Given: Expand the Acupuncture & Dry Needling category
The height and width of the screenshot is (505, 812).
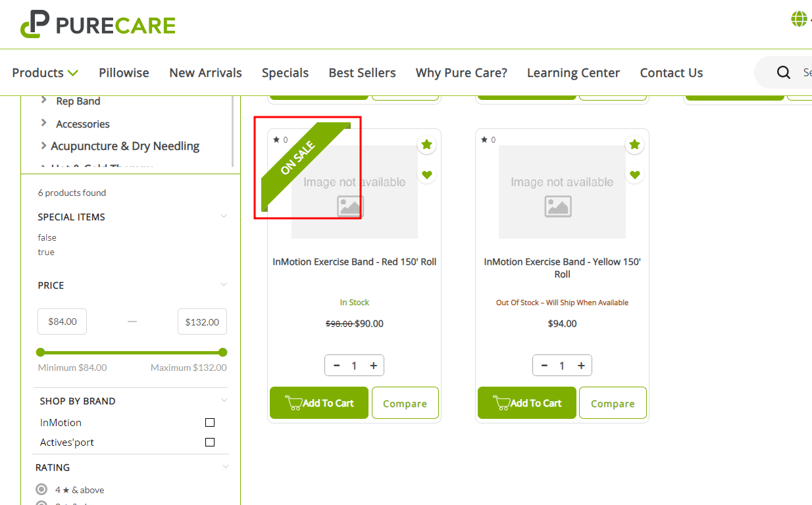Looking at the screenshot, I should coord(44,146).
